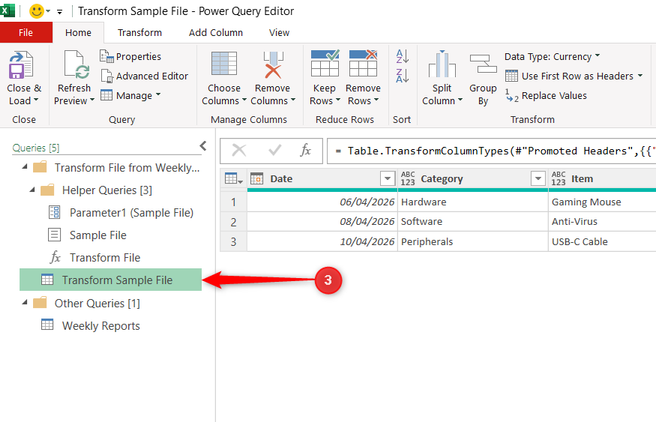Open Date column filter dropdown

[x=388, y=179]
